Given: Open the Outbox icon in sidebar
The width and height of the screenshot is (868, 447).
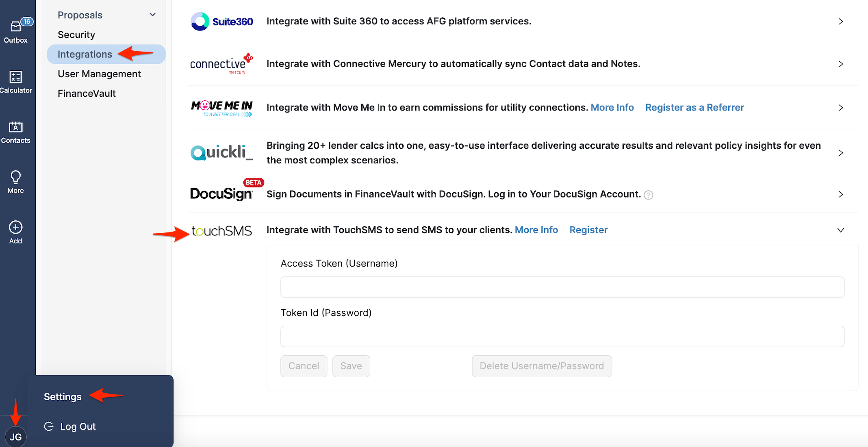Looking at the screenshot, I should coord(15,27).
